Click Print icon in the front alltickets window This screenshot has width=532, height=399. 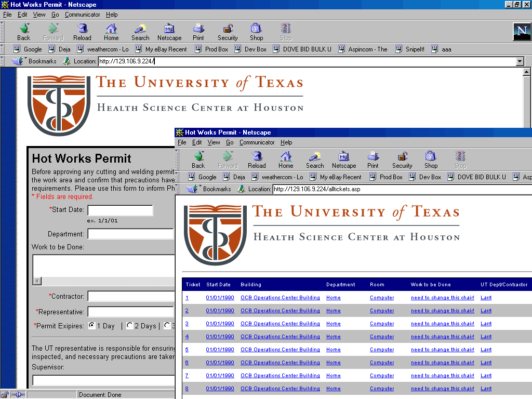click(373, 159)
